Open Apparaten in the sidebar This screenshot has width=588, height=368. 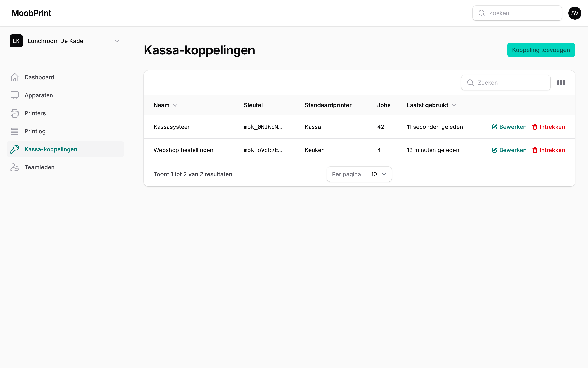pos(65,95)
